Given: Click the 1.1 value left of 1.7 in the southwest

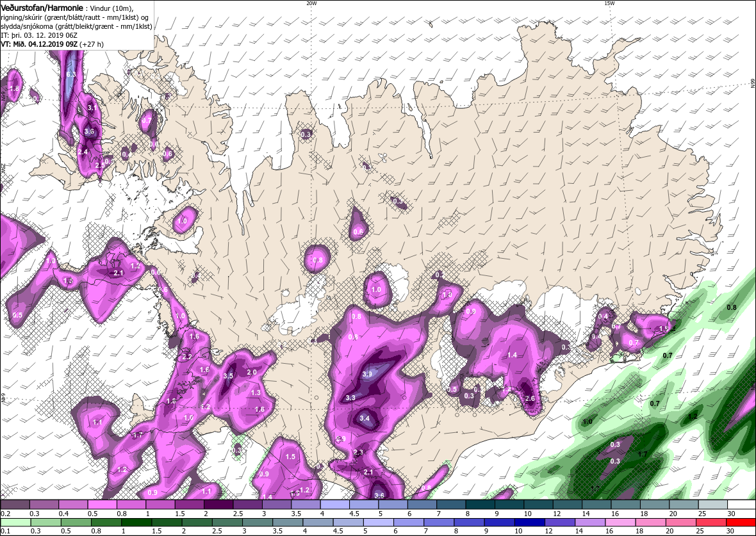Looking at the screenshot, I should [97, 422].
